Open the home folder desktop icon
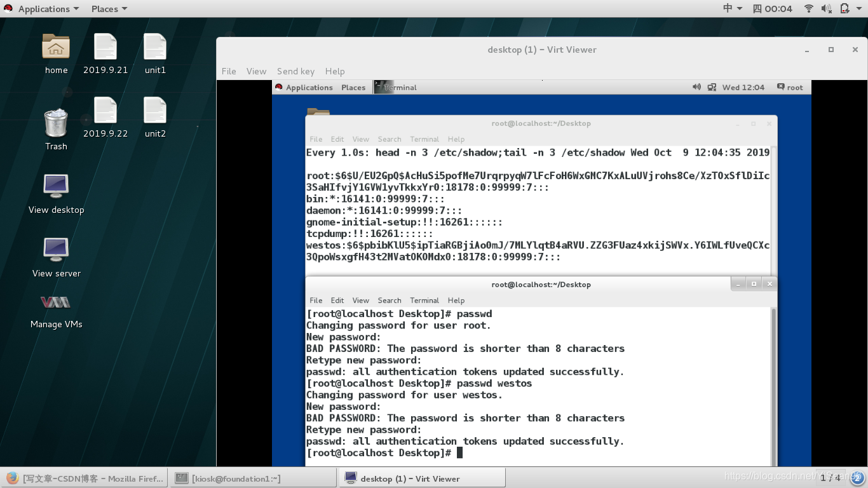The image size is (868, 488). [56, 48]
